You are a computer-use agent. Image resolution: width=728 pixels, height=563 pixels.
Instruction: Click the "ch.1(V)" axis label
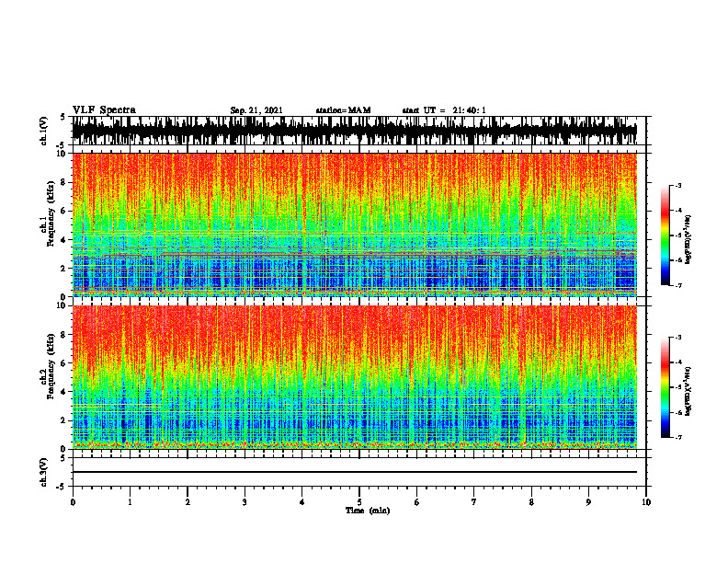tap(44, 131)
